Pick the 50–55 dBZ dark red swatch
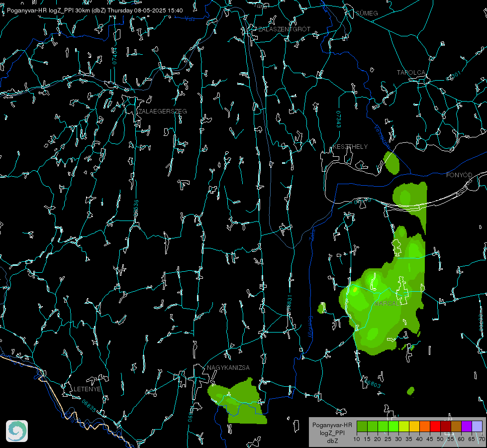The height and width of the screenshot is (448, 487). coord(446,427)
